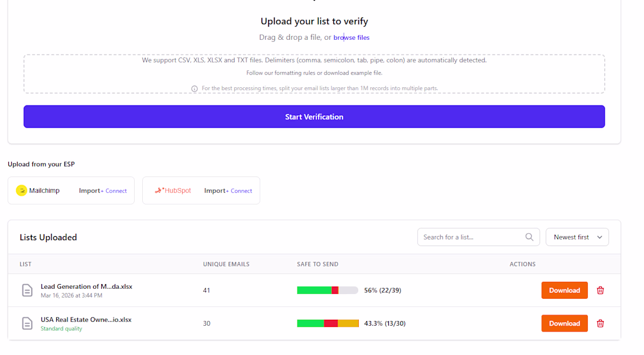This screenshot has width=644, height=355.
Task: Delete the Lead Generation list with the trash icon
Action: pos(600,290)
